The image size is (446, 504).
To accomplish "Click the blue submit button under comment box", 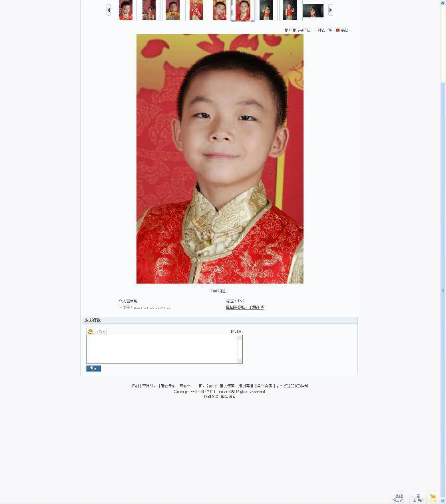I will click(93, 368).
